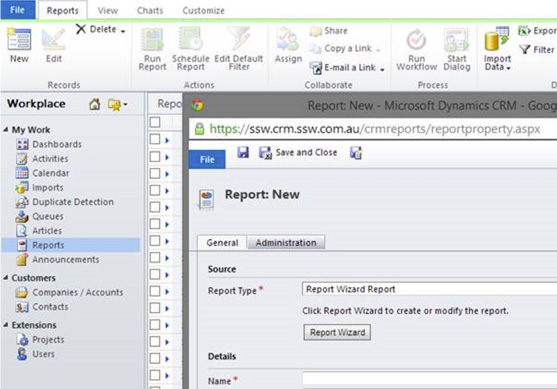
Task: Click the Copy a Link icon
Action: coord(315,48)
